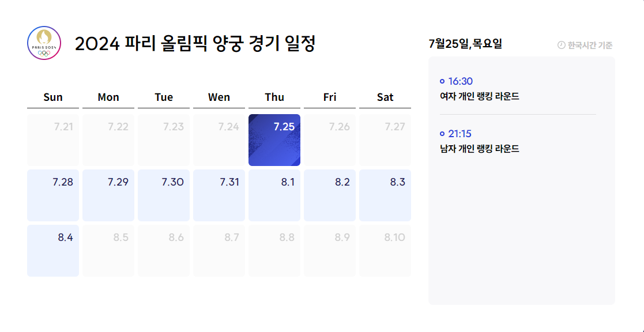The width and height of the screenshot is (644, 332).
Task: Click the circle bullet next to 16:30
Action: coord(442,82)
